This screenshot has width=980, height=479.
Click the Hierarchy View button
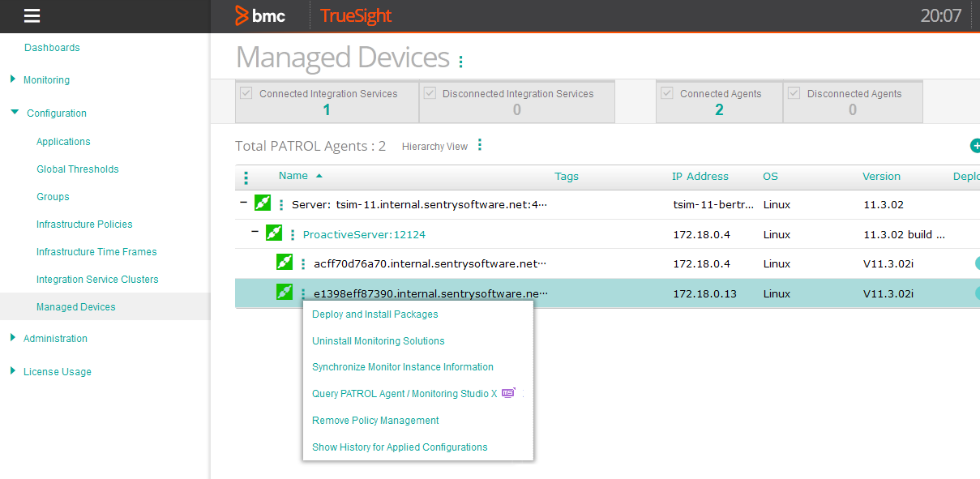pyautogui.click(x=434, y=146)
